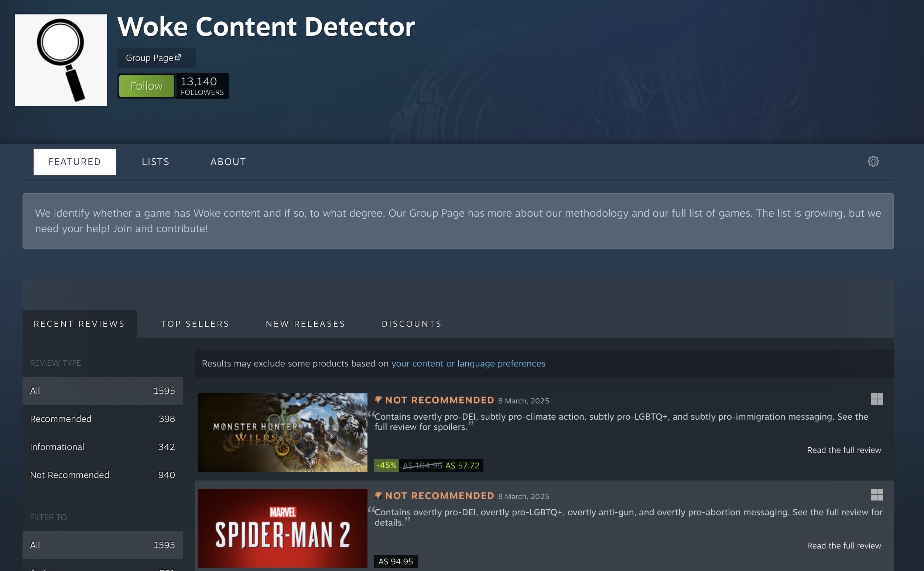Open the Discounts tab
Screen dimensions: 924x571
[x=411, y=324]
